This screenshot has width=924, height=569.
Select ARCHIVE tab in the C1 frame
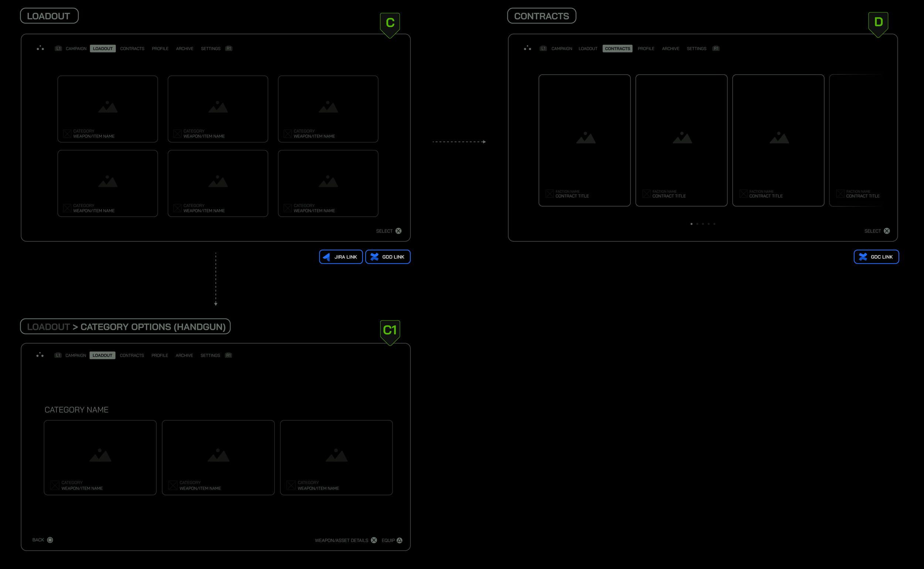(x=184, y=356)
